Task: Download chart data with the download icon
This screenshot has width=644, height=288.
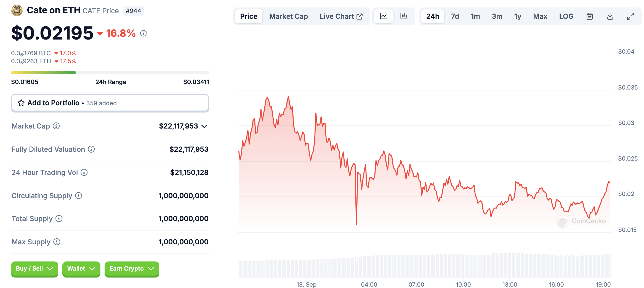Action: (x=610, y=16)
